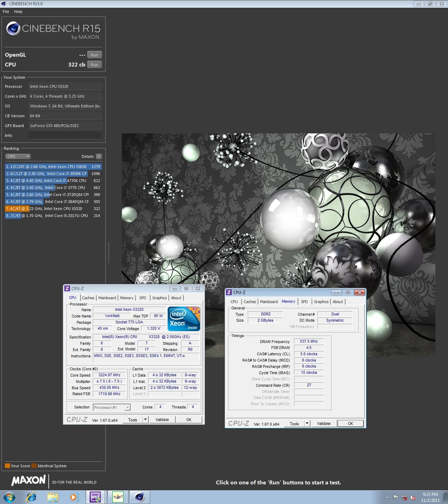448x504 pixels.
Task: Click the muted volume tray icon
Action: 413,497
